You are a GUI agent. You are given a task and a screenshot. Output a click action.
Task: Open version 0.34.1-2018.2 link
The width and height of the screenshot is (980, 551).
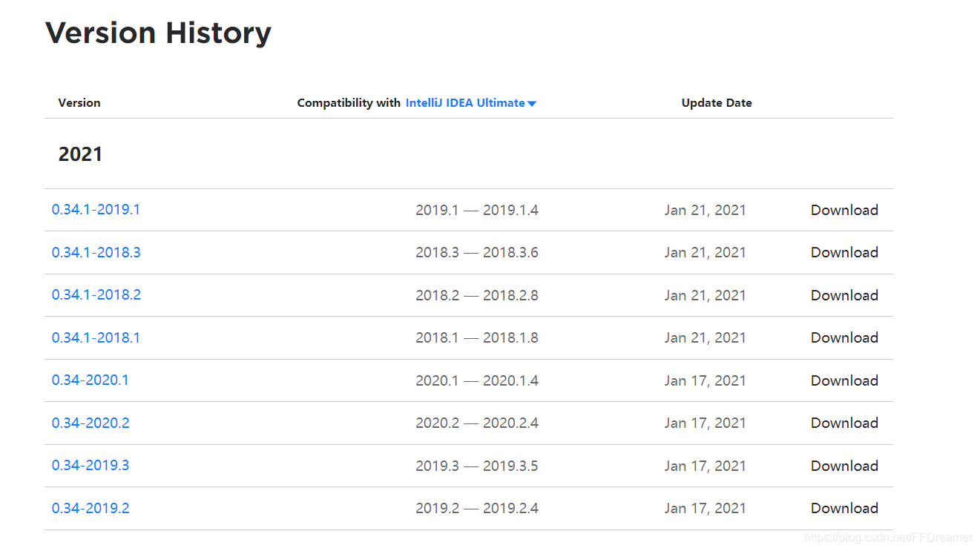point(96,295)
